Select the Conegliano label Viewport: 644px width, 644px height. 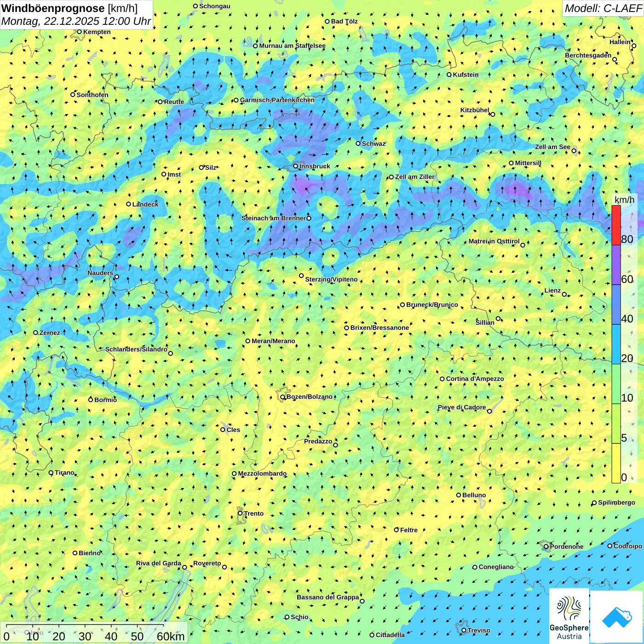[496, 567]
